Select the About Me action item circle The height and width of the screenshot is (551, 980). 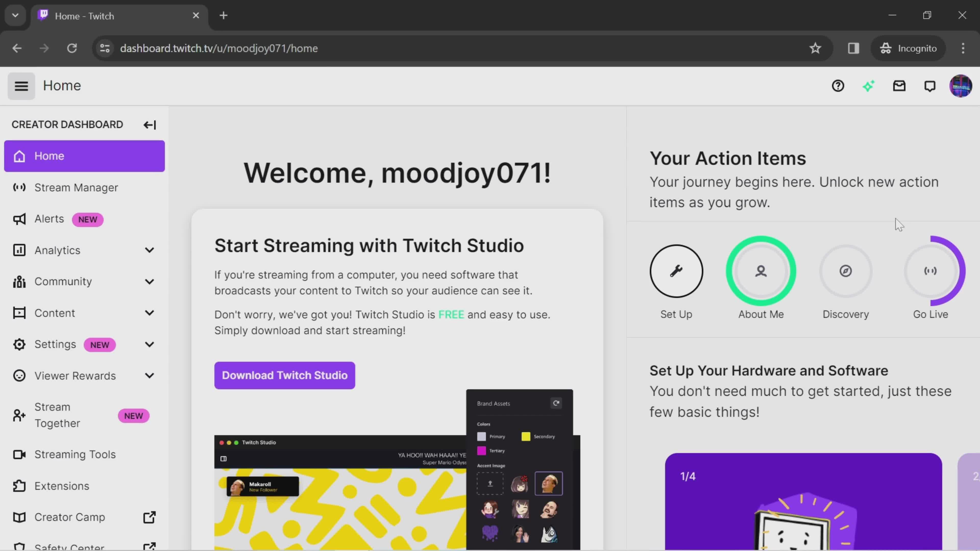coord(761,271)
